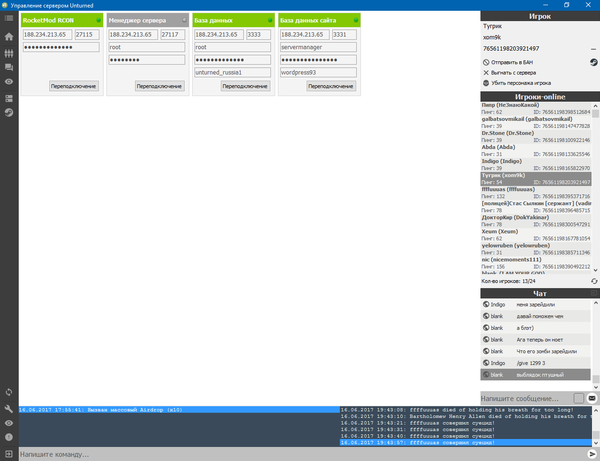Viewport: 600px width, 461px height.
Task: Toggle the checkbox beside chat message field
Action: [x=579, y=398]
